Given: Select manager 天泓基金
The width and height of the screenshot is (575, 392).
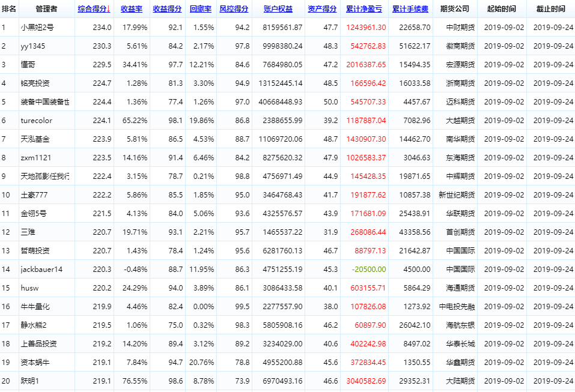Looking at the screenshot, I should [35, 139].
